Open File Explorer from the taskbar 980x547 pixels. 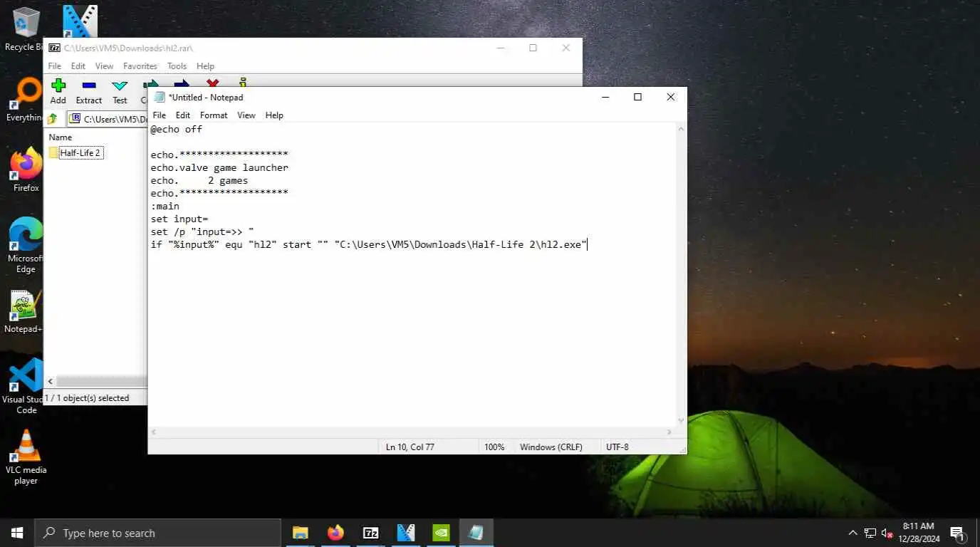(300, 533)
